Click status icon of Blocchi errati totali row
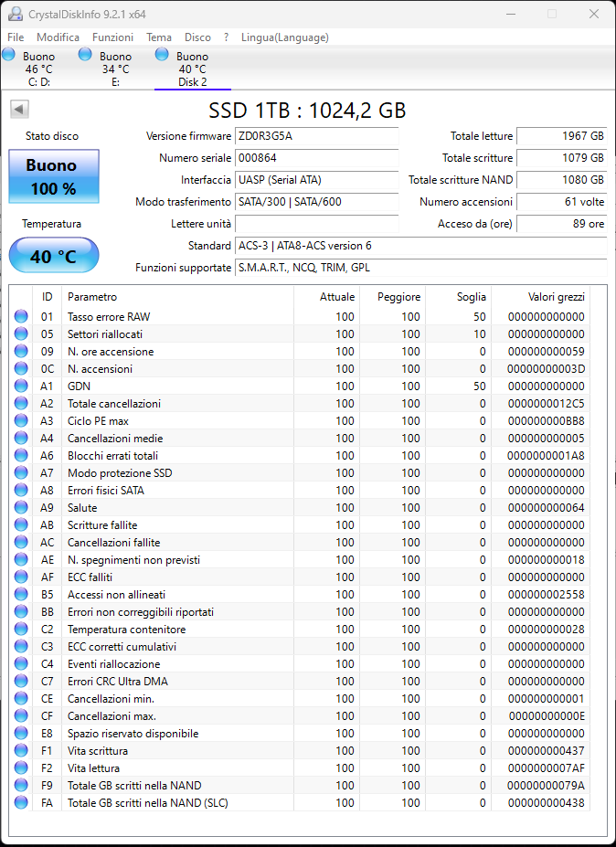616x847 pixels. coord(21,455)
